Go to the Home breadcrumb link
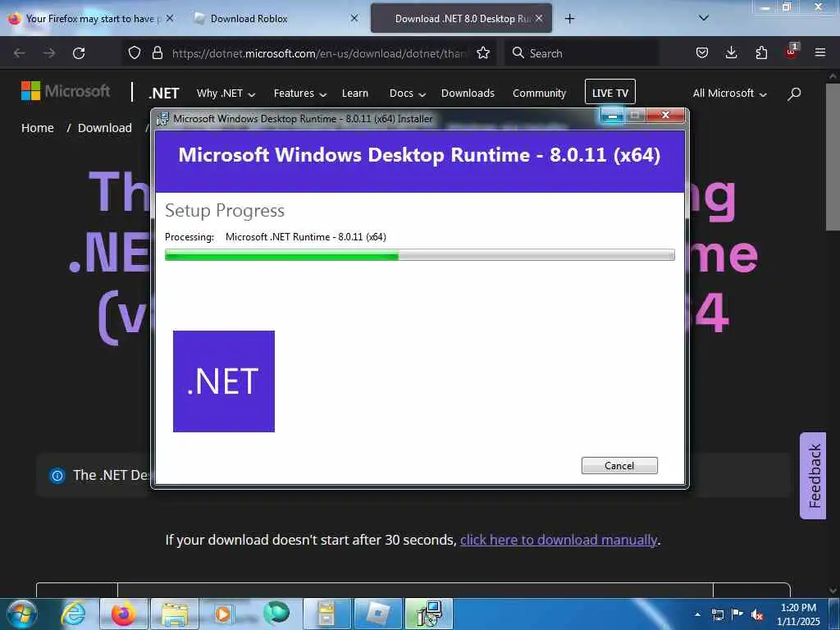The image size is (840, 630). pyautogui.click(x=38, y=128)
